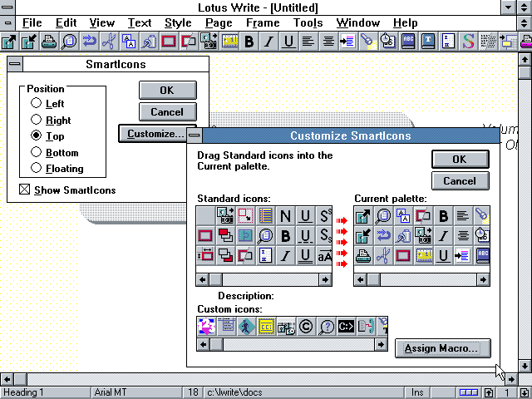
Task: Choose the Left position radio button
Action: pyautogui.click(x=36, y=103)
